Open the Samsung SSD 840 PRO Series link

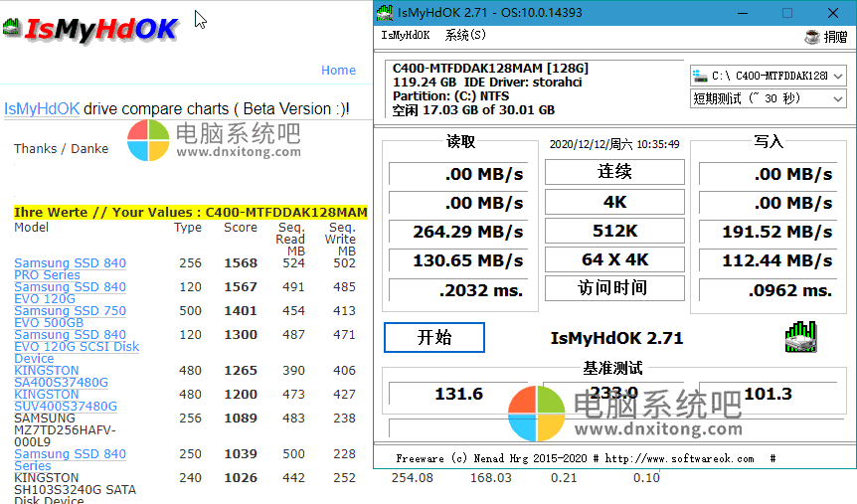click(x=70, y=269)
